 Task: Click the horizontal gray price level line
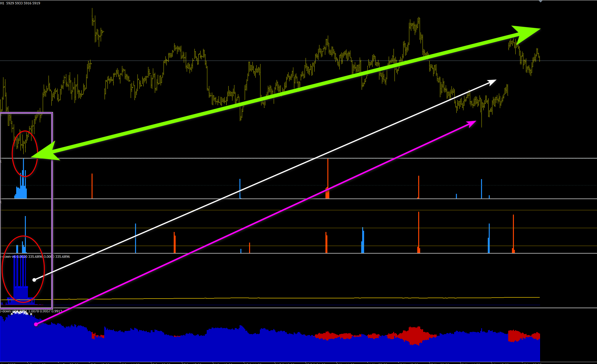pos(299,61)
